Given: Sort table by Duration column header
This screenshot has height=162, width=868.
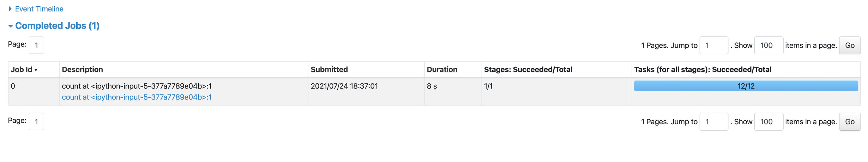Looking at the screenshot, I should tap(442, 70).
